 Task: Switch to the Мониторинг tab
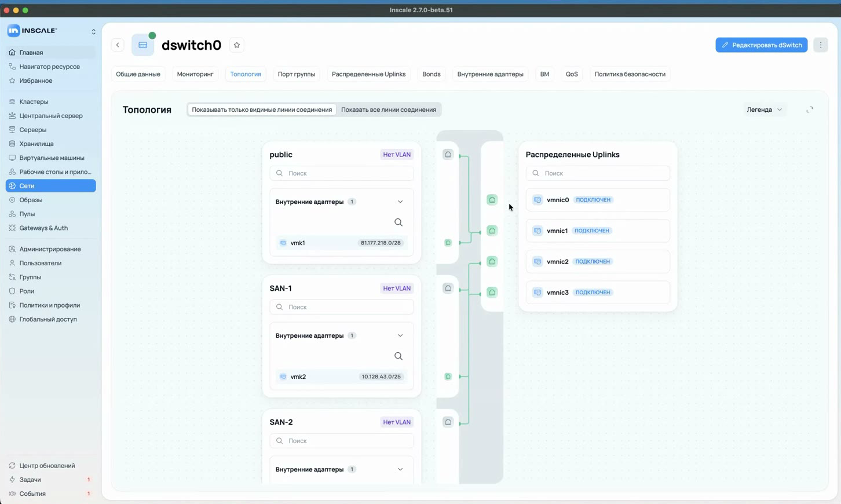click(195, 74)
